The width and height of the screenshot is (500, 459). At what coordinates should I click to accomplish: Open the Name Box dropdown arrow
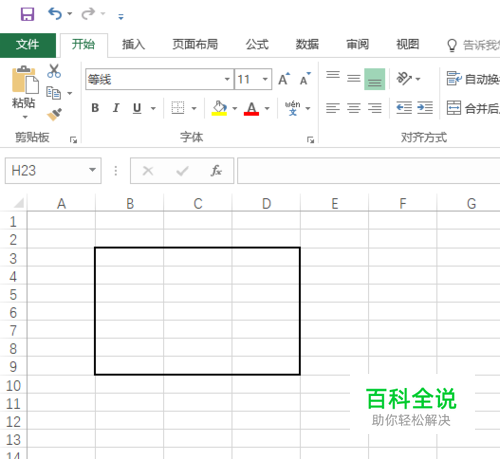[92, 170]
